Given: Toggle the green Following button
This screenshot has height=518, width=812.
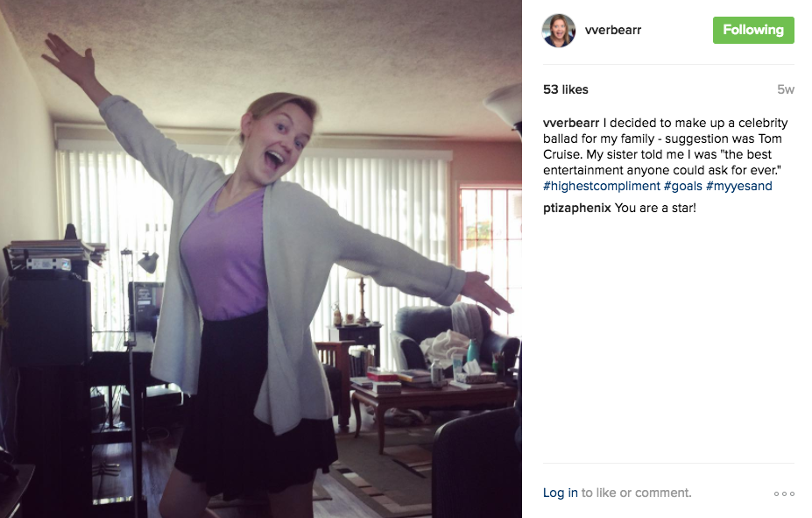Looking at the screenshot, I should click(753, 30).
